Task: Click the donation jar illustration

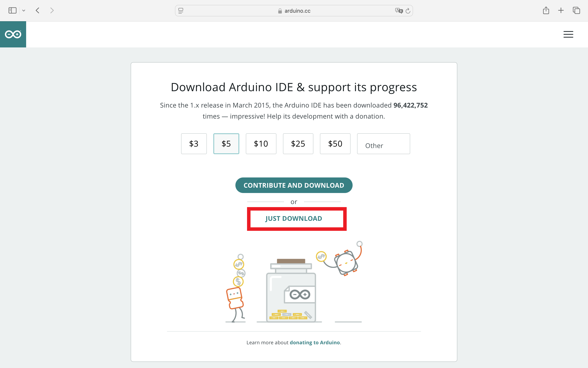Action: click(291, 290)
